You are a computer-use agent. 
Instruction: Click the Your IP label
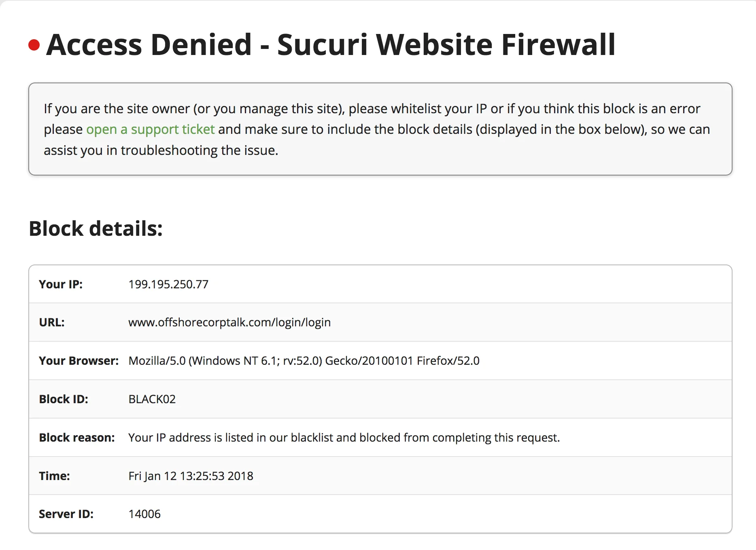tap(61, 284)
